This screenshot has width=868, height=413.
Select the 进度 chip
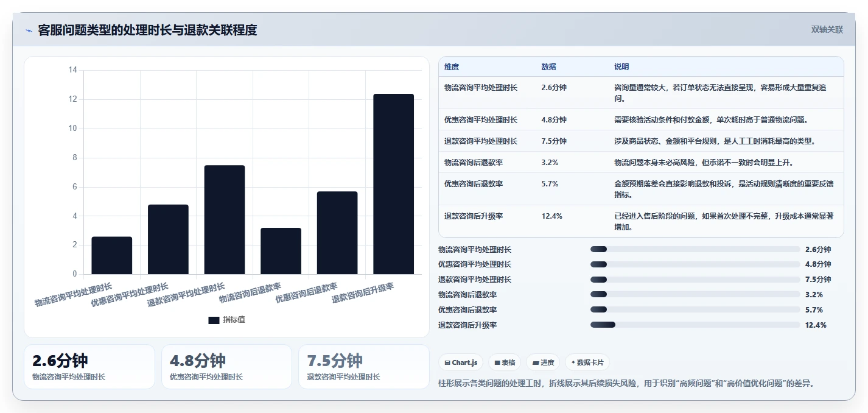[x=543, y=362]
